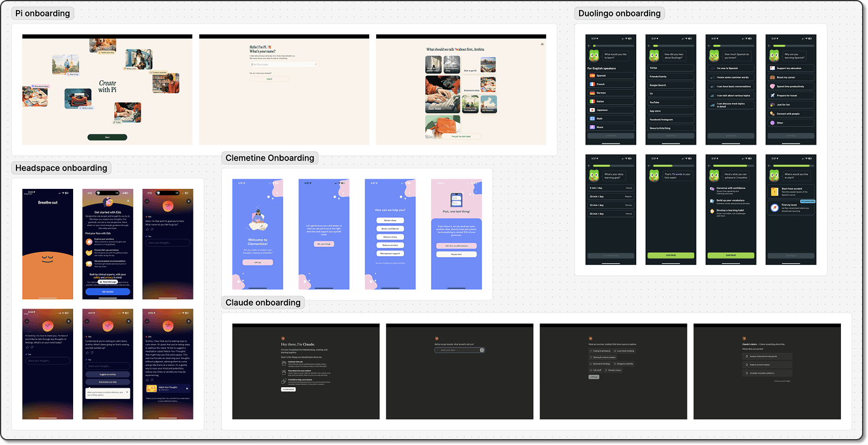868x445 pixels.
Task: Click the typewriter 'Write a story' thumbnail
Action: click(78, 99)
